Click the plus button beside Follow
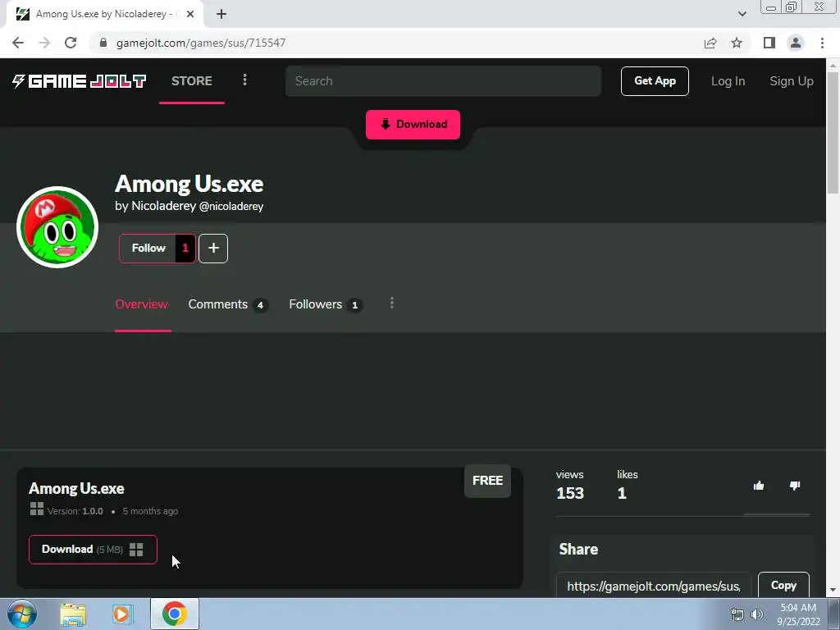This screenshot has width=840, height=630. pos(213,248)
